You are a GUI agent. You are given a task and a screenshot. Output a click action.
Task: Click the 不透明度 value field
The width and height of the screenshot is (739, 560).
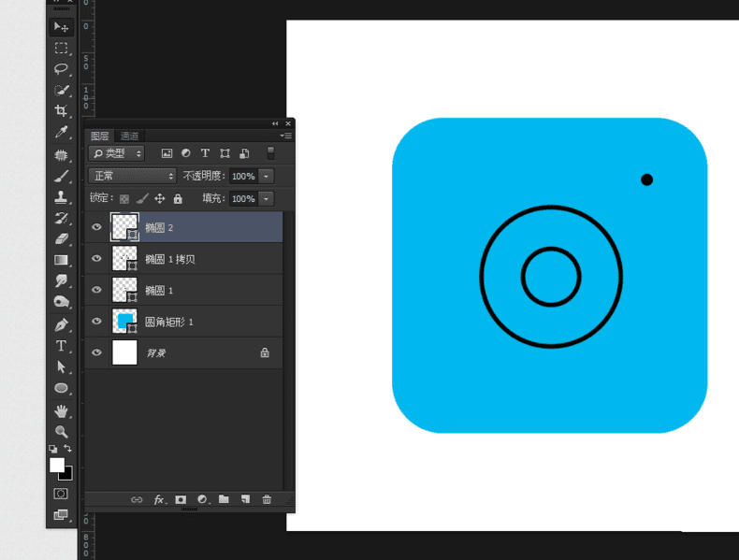(x=244, y=176)
